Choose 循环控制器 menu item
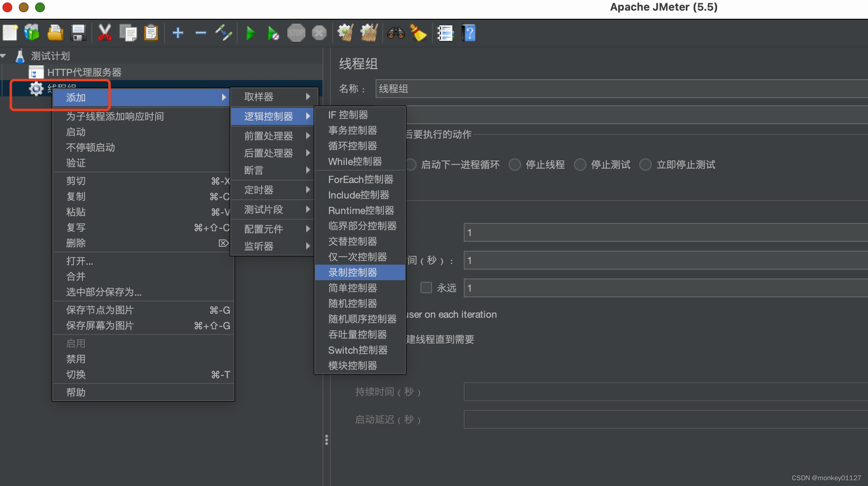 (x=360, y=146)
